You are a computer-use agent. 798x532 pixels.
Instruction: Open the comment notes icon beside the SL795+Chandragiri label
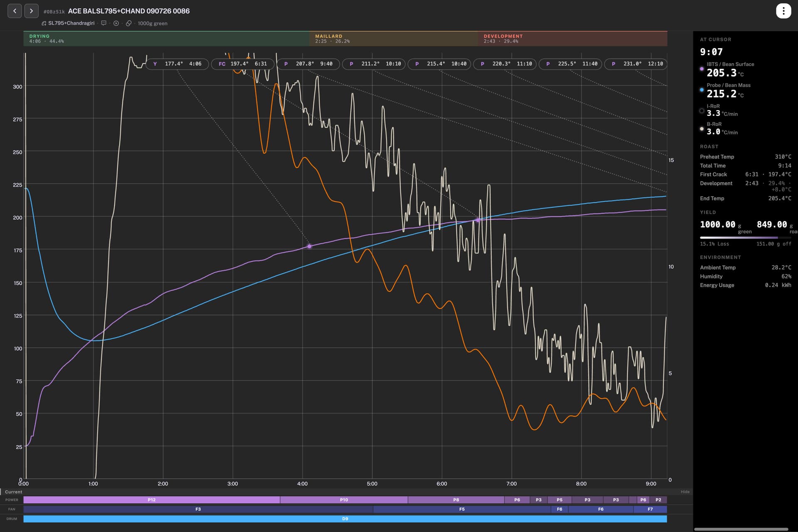[104, 23]
